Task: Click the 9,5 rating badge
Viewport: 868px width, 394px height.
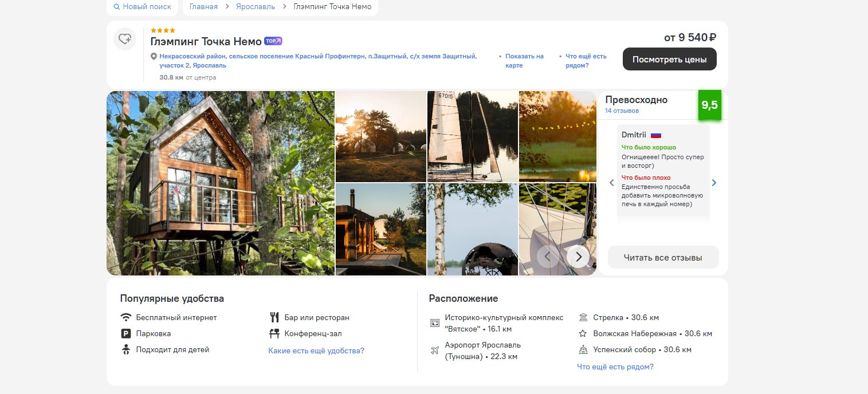Action: click(x=709, y=105)
